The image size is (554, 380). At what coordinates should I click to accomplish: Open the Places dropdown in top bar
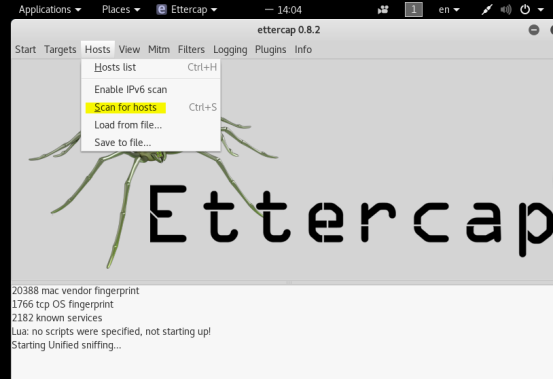click(x=121, y=10)
